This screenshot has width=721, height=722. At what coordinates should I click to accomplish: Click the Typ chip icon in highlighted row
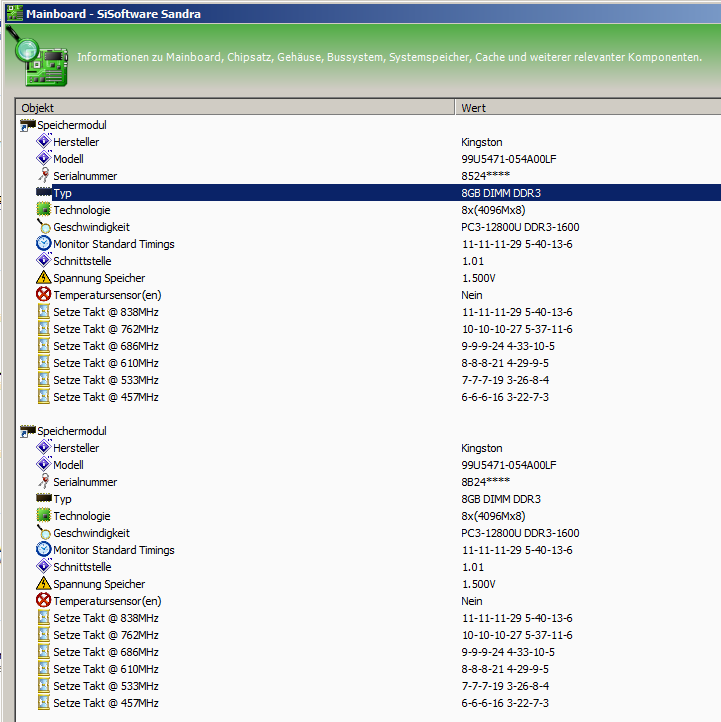pos(44,192)
